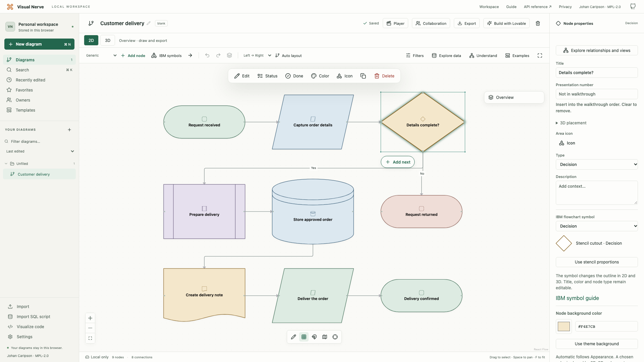Open the Type Decision dropdown
Image resolution: width=644 pixels, height=362 pixels.
click(597, 165)
